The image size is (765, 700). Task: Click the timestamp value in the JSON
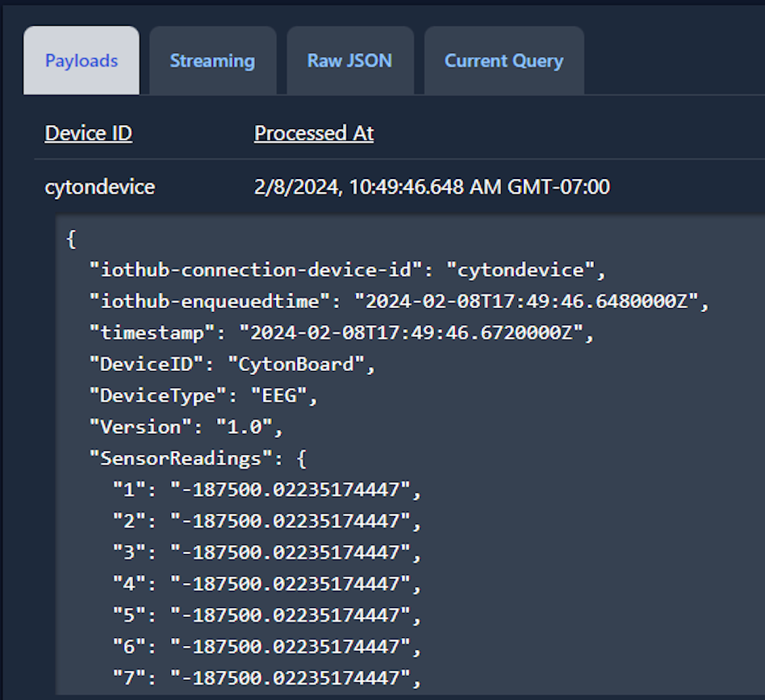[x=411, y=333]
